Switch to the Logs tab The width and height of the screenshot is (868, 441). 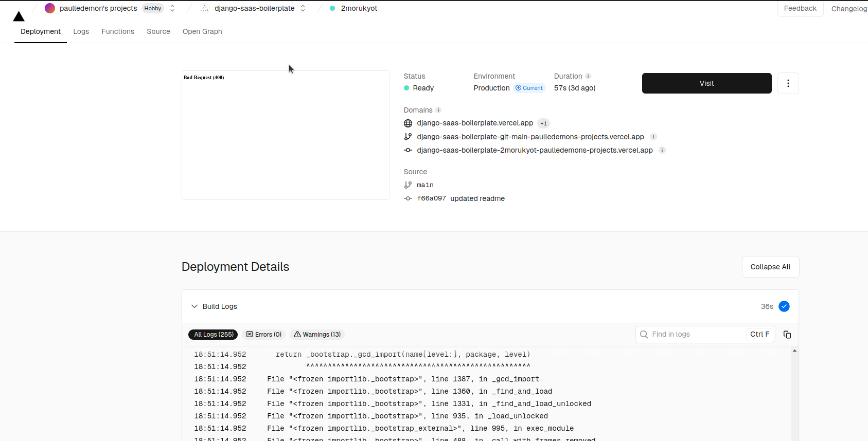click(x=81, y=31)
